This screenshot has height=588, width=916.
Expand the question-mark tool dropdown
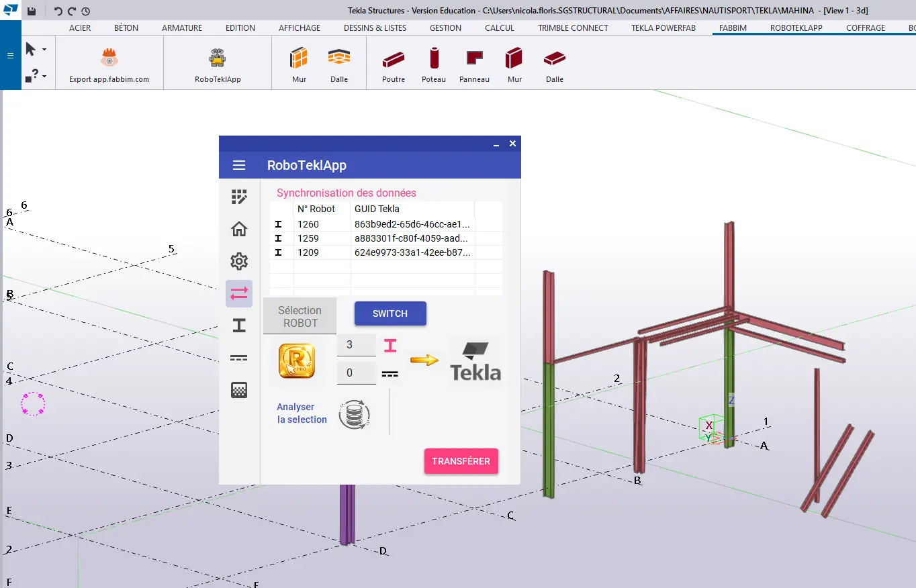point(44,77)
